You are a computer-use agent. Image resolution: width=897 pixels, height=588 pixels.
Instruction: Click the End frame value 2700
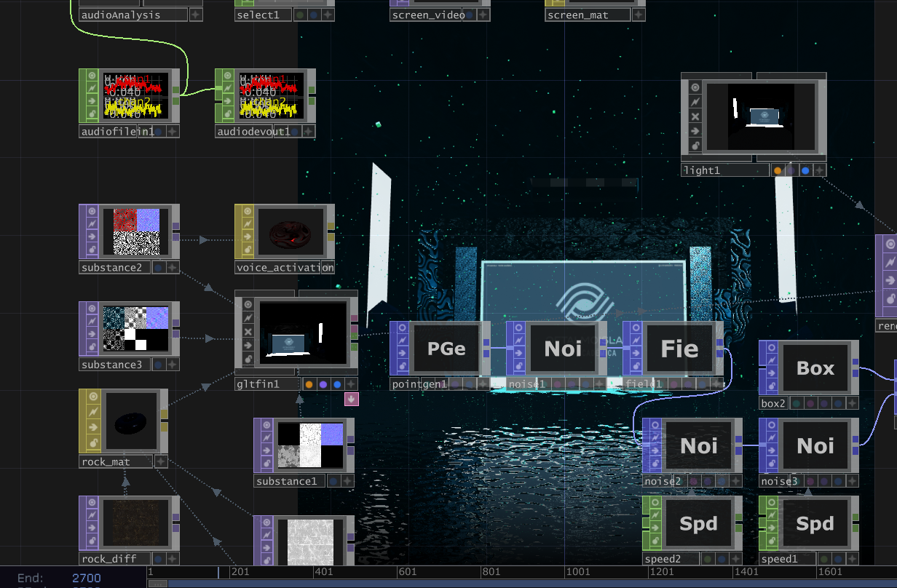coord(87,578)
